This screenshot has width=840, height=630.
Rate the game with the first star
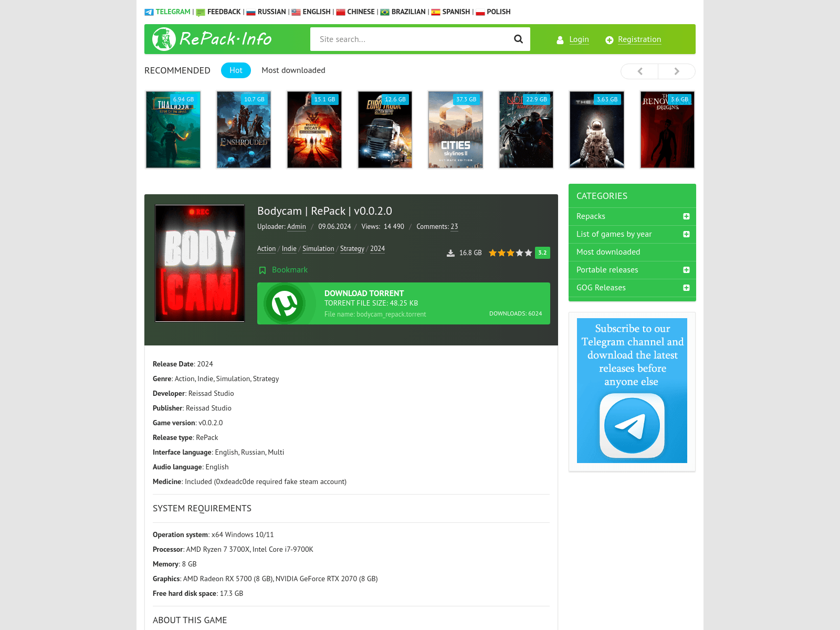pyautogui.click(x=492, y=253)
